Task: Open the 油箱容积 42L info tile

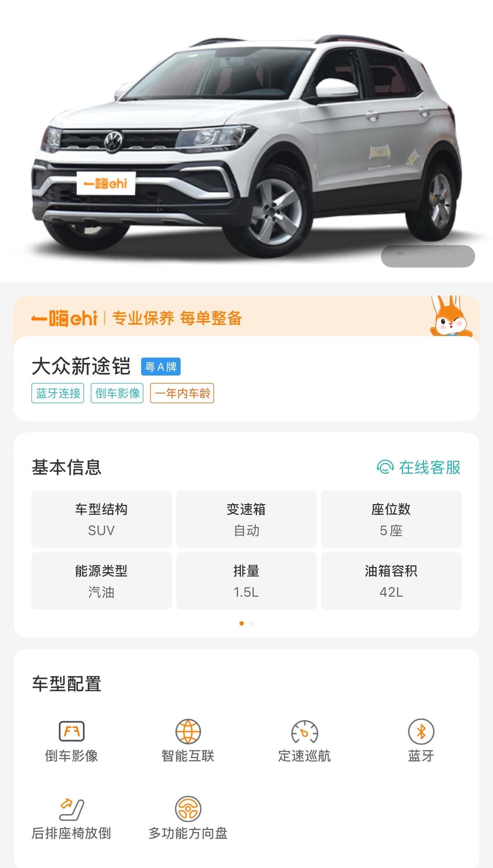Action: coord(391,581)
